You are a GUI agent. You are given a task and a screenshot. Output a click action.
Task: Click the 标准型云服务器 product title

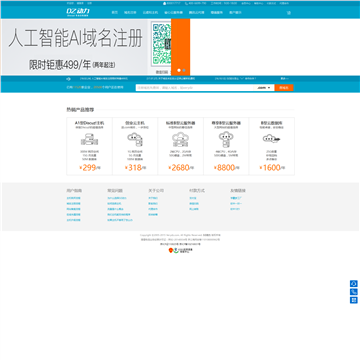(180, 123)
